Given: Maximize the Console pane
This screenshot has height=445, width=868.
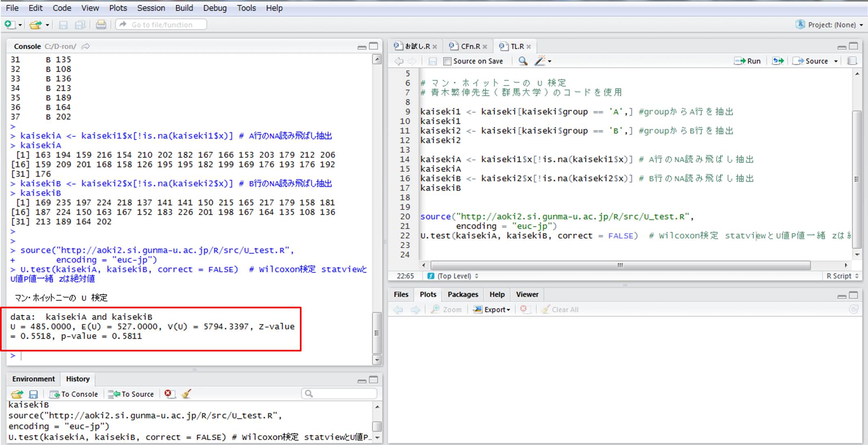Looking at the screenshot, I should coord(373,46).
